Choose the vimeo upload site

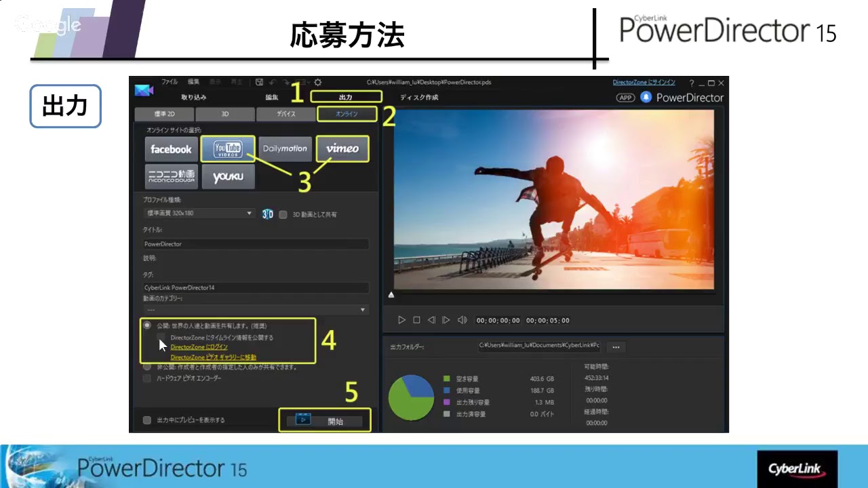tap(342, 149)
